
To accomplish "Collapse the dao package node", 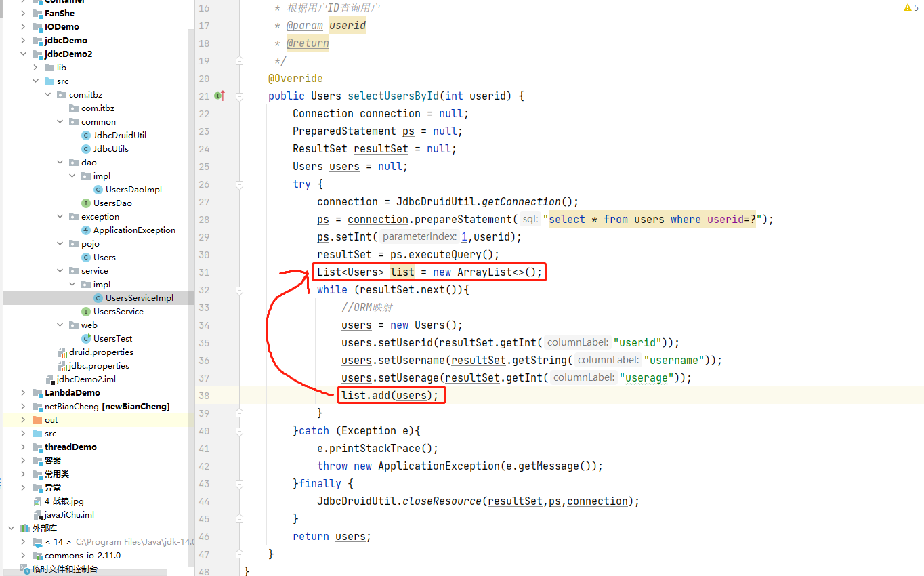I will coord(60,163).
